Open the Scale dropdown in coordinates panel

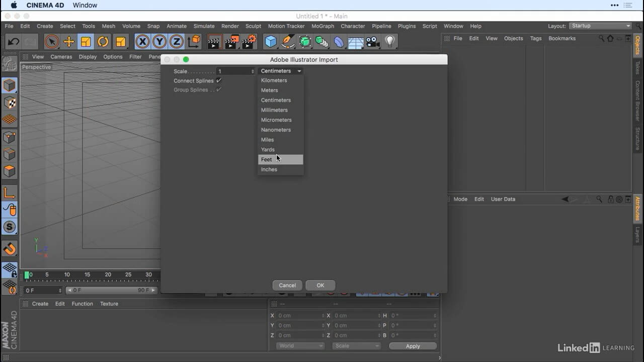click(356, 346)
